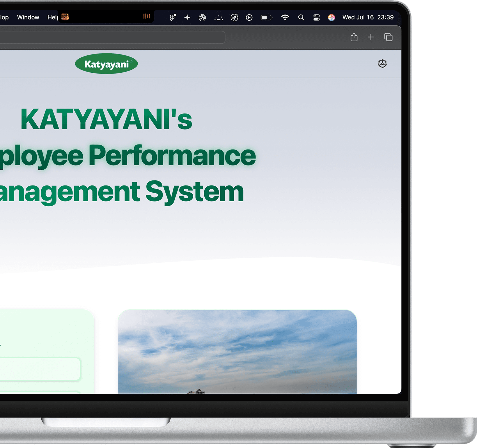Click the KATYAYANI's heading text
This screenshot has height=448, width=477.
106,119
